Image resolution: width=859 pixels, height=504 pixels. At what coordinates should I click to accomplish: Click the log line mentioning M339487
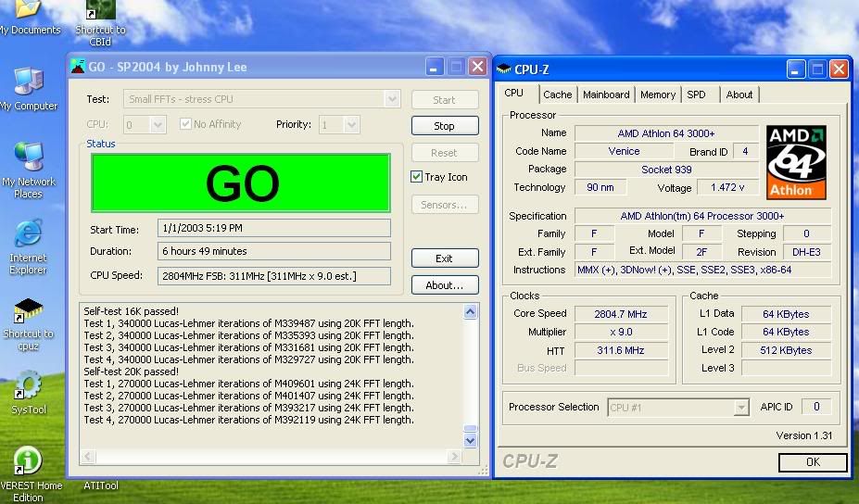[x=248, y=323]
